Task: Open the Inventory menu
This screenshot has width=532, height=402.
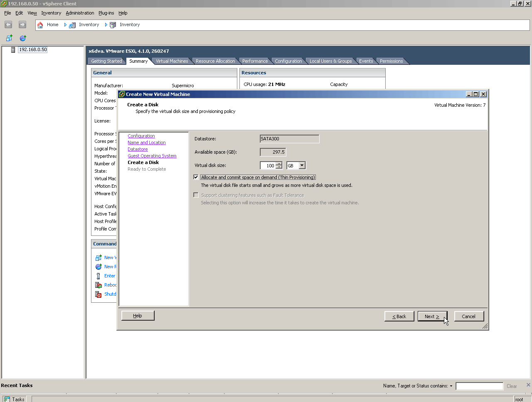Action: (51, 13)
